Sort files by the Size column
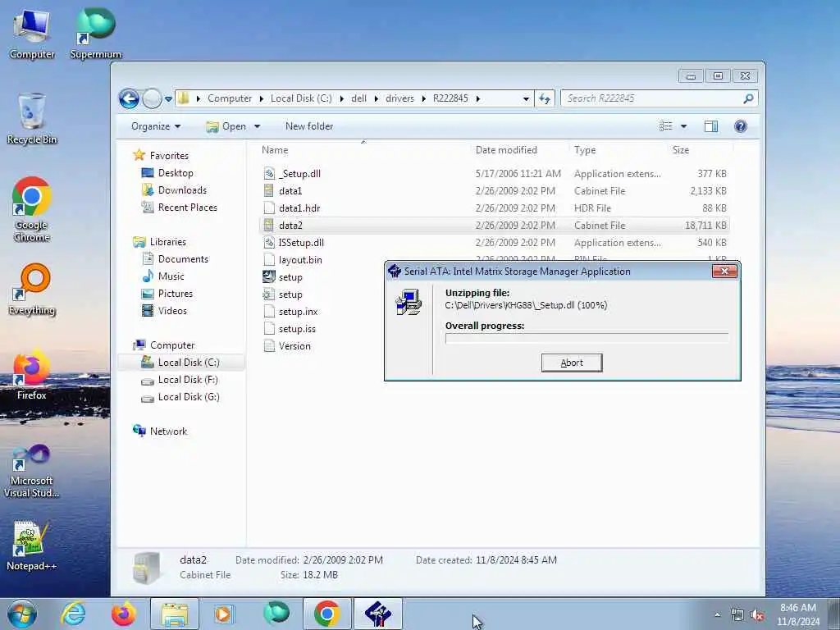Screen dimensions: 840x630 tap(701, 150)
